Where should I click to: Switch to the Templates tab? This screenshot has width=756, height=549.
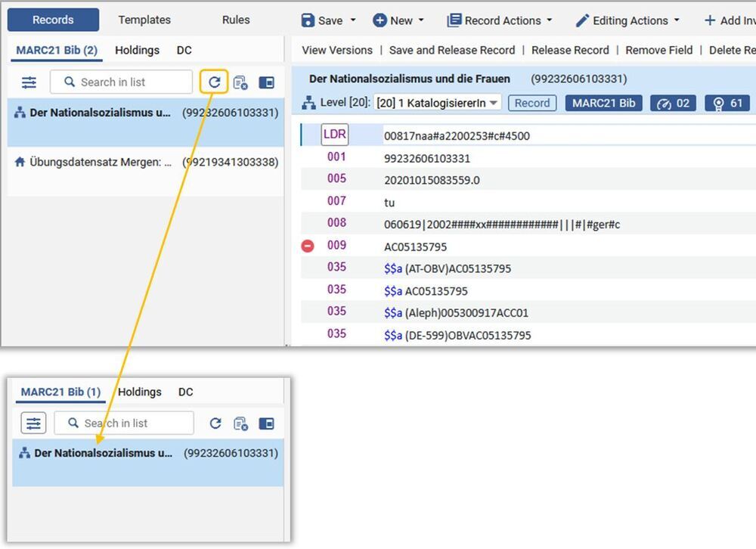[x=144, y=20]
